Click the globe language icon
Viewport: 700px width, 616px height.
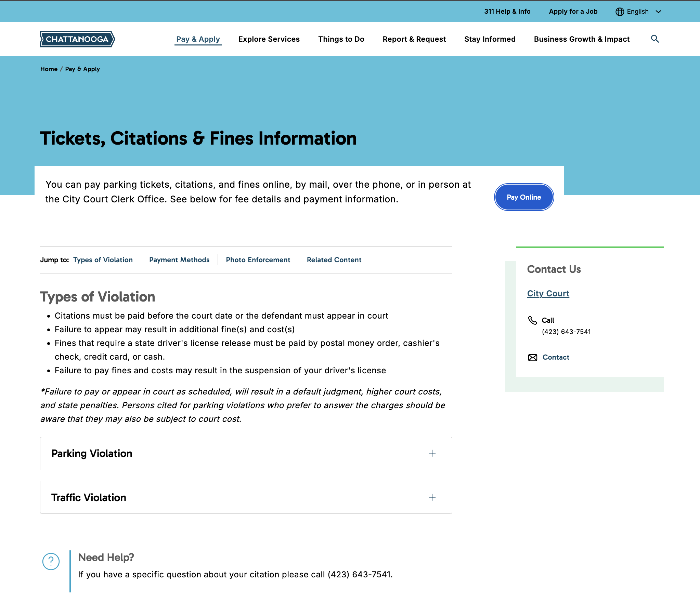tap(619, 12)
